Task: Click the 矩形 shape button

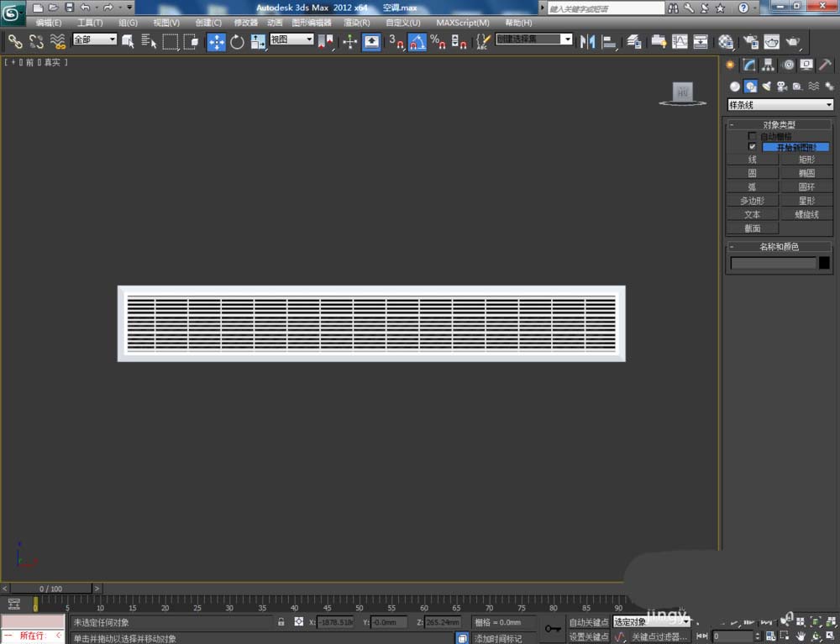Action: coord(806,159)
